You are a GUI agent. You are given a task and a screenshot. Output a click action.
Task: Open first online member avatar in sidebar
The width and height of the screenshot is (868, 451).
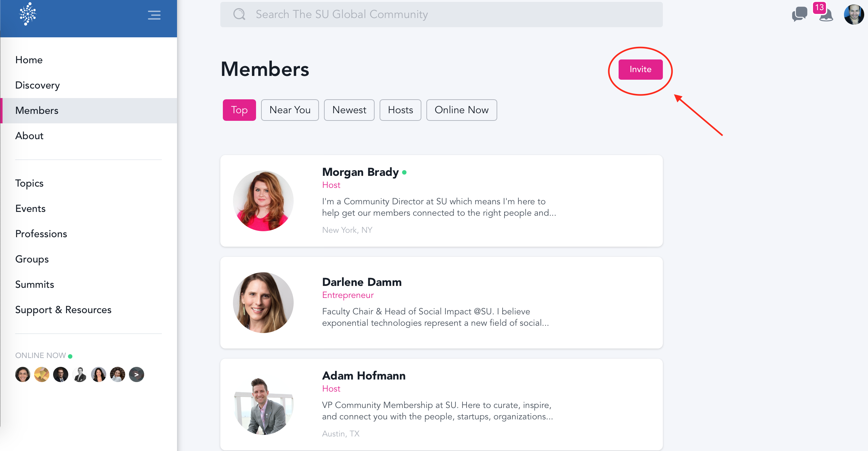click(x=22, y=374)
